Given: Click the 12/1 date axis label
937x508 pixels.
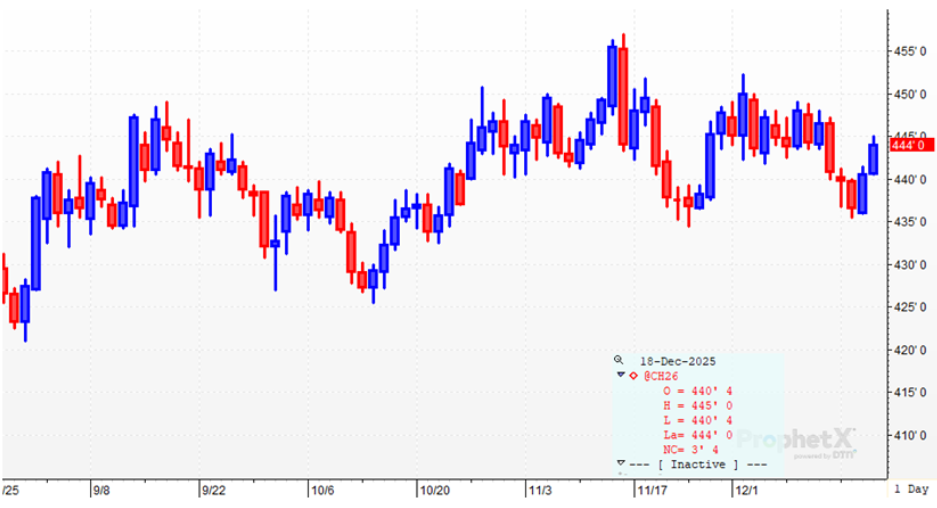Looking at the screenshot, I should click(748, 491).
